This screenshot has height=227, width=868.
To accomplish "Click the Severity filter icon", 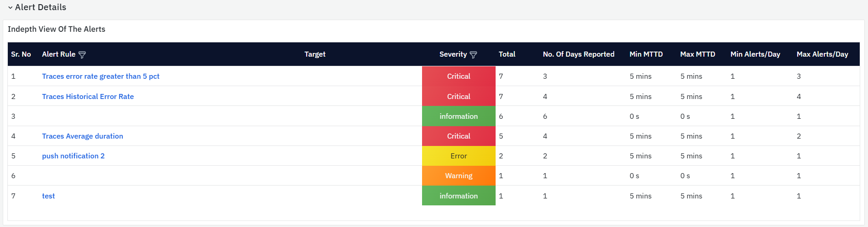I will tap(473, 55).
